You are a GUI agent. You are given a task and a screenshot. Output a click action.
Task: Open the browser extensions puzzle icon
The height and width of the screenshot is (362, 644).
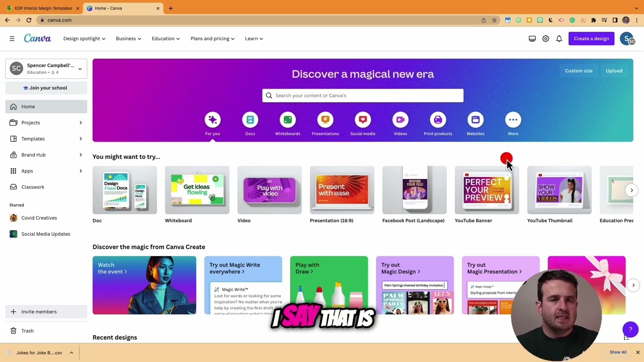[593, 20]
